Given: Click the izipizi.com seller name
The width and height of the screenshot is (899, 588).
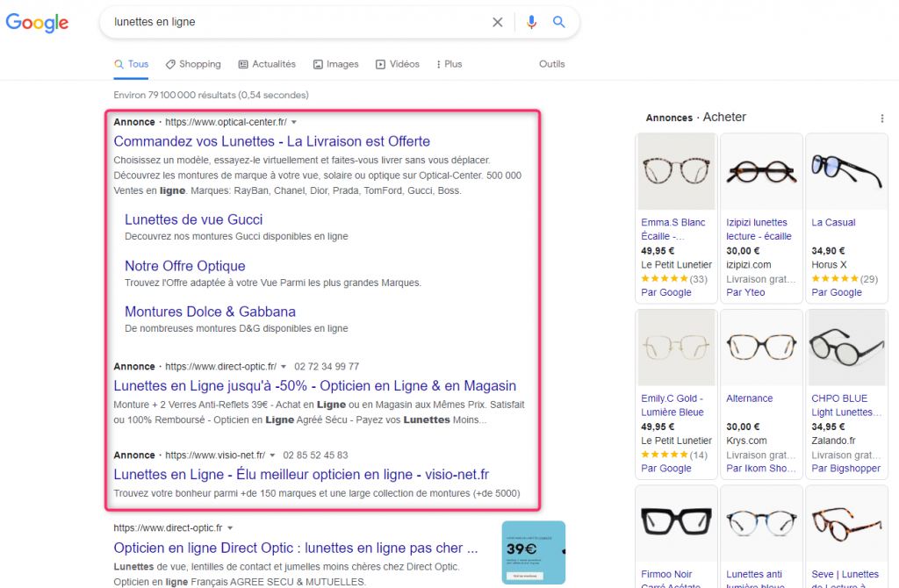Looking at the screenshot, I should click(749, 265).
